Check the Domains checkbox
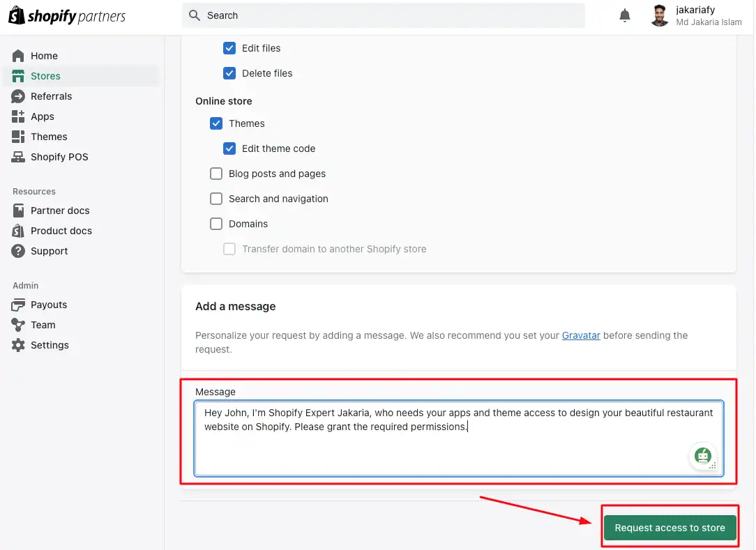 coord(216,224)
